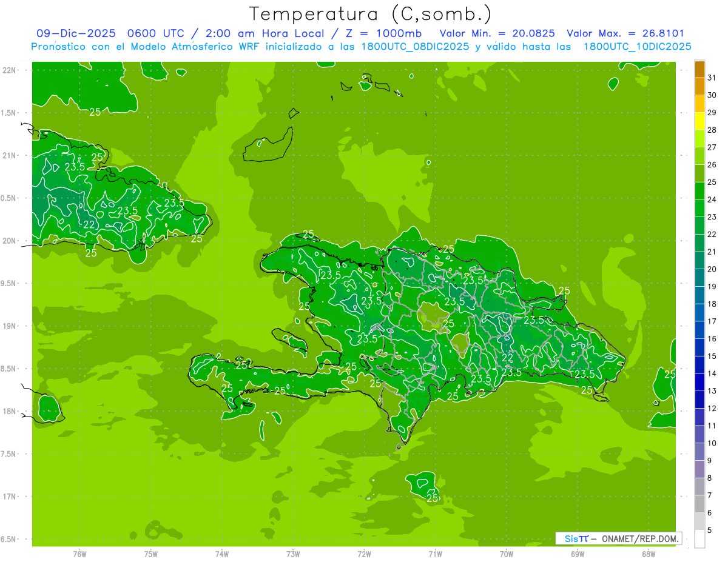Click 'Pronostico con el Modelo Atmosferico WRF' text

click(x=146, y=47)
